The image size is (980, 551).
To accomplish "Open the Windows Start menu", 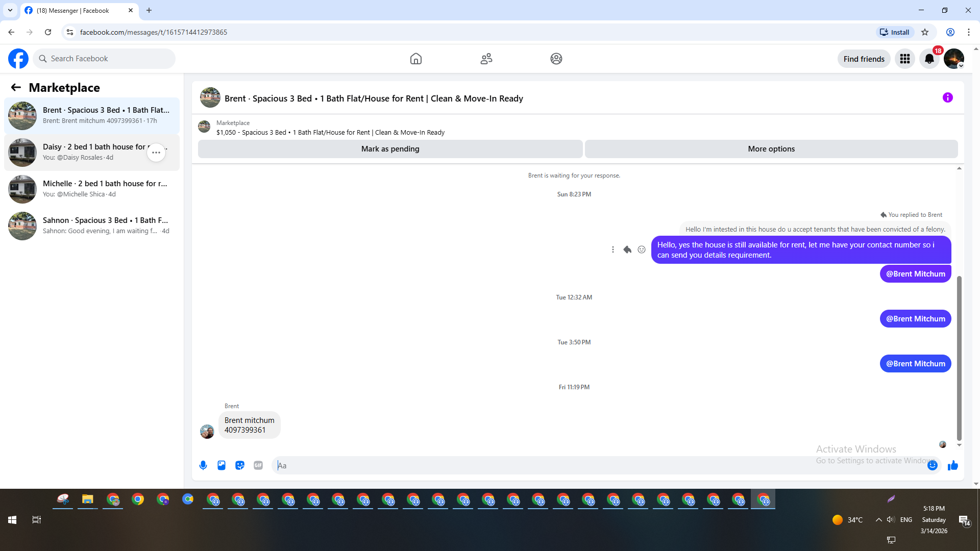I will 12,520.
